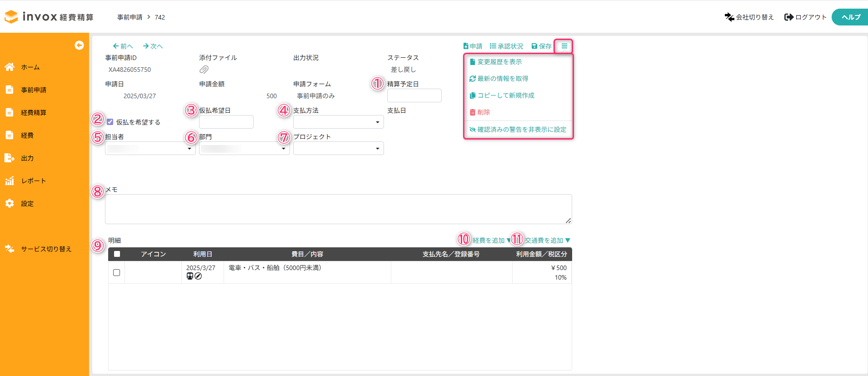Click the attachment paperclip icon

tap(204, 70)
